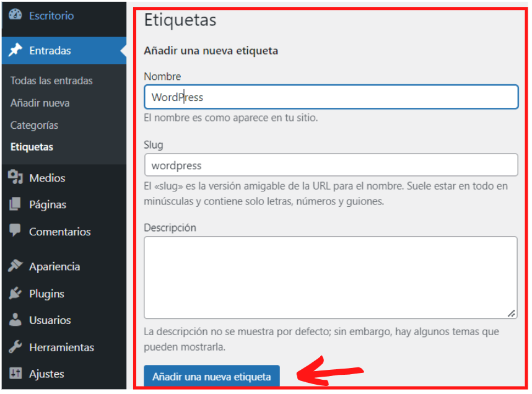Click the help text 'La descripción no se muestra'
This screenshot has height=394, width=532.
[x=321, y=339]
